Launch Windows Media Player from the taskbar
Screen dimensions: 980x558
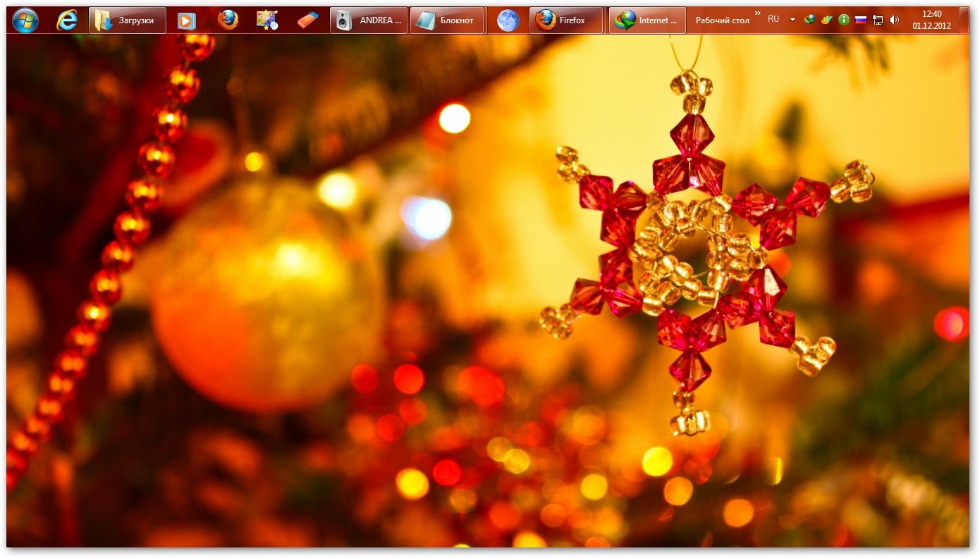[186, 20]
